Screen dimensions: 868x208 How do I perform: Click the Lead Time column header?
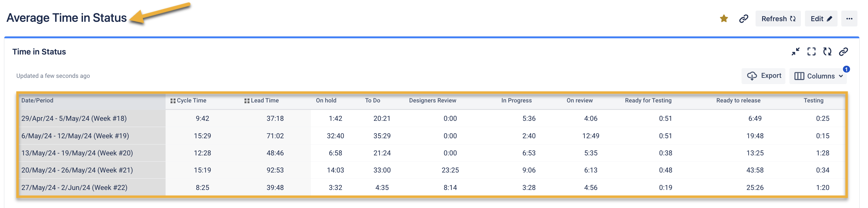(264, 101)
